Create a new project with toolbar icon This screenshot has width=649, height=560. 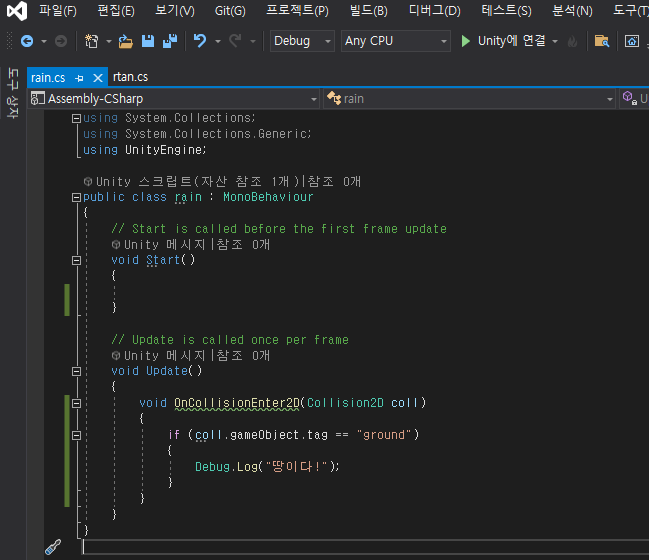(x=91, y=41)
